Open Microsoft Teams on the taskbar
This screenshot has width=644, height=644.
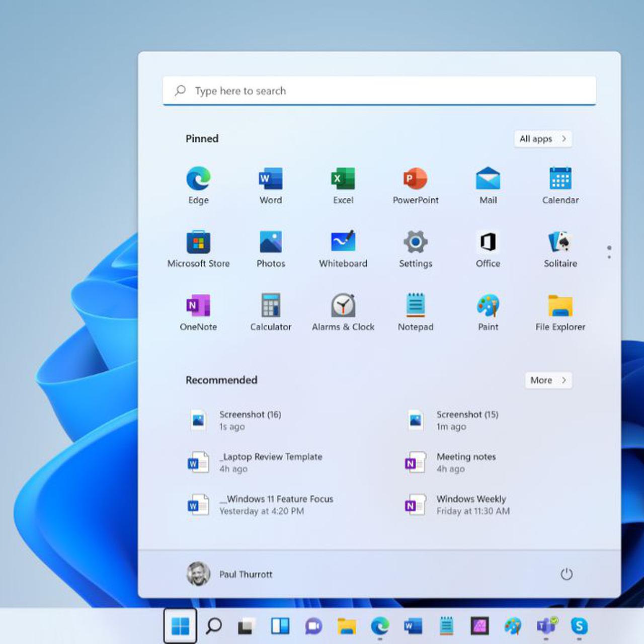(546, 626)
